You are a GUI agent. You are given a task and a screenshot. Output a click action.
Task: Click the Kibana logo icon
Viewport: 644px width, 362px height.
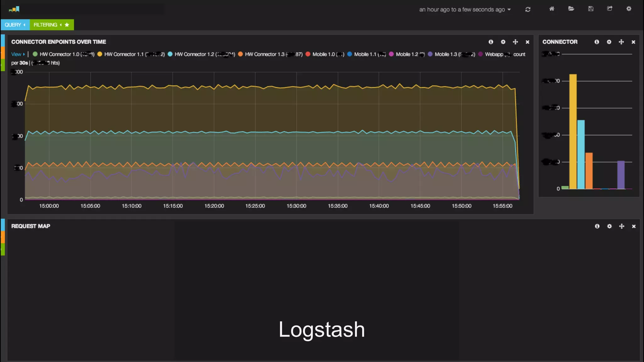[14, 9]
